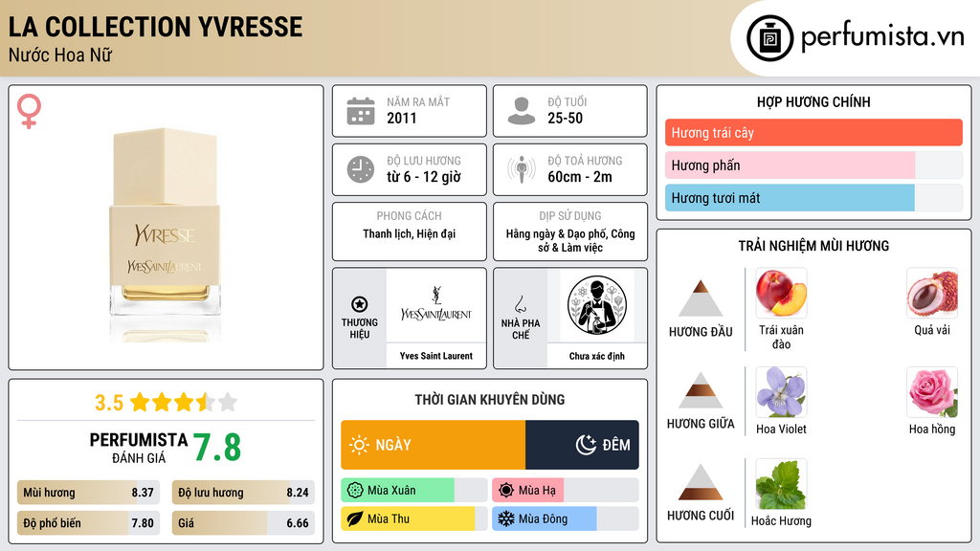Click the launch year value 2011
Viewport: 980px width, 551px height.
pyautogui.click(x=401, y=118)
